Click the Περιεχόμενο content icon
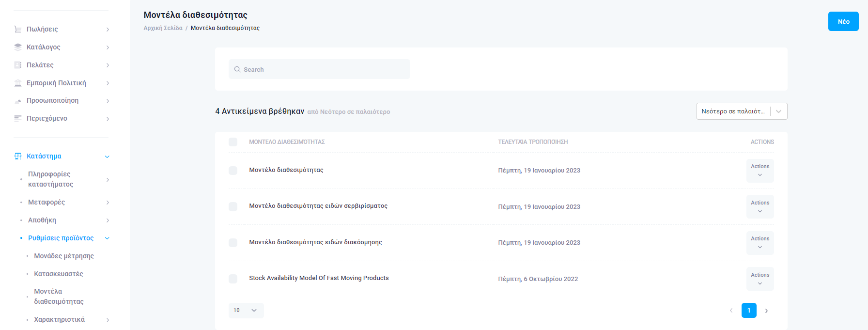Screen dimensions: 868x330 point(18,118)
